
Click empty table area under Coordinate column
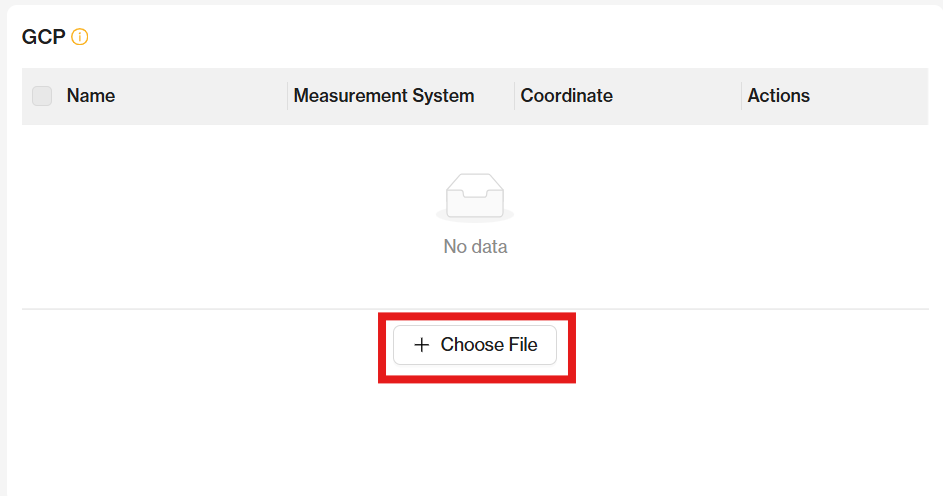tap(628, 216)
